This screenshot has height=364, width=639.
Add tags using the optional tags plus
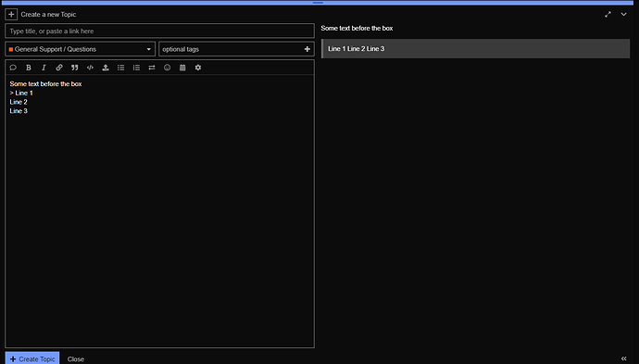click(307, 49)
